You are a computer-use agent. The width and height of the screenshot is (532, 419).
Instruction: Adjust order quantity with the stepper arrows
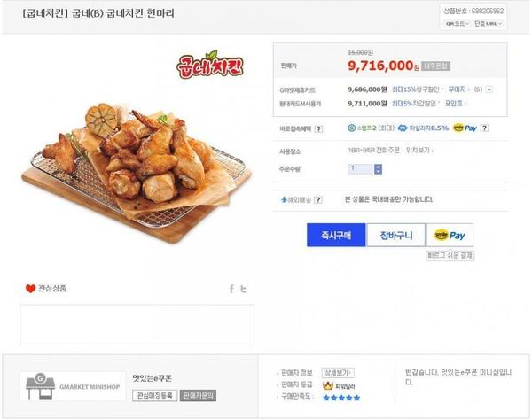click(378, 167)
